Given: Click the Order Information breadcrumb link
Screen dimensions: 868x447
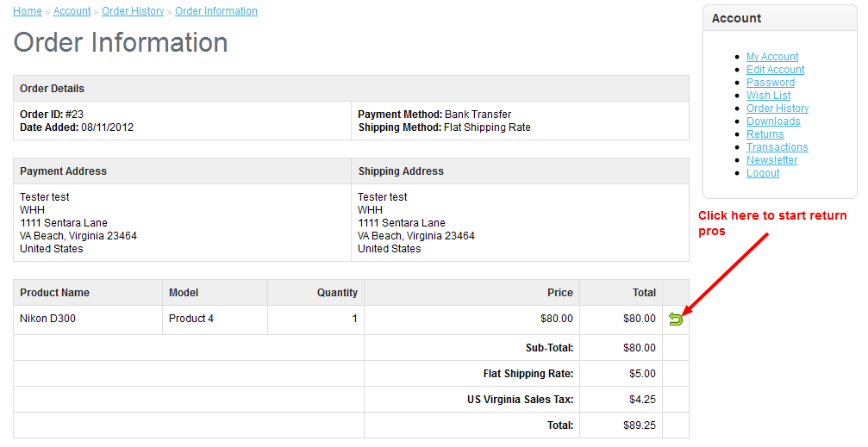Looking at the screenshot, I should tap(216, 11).
